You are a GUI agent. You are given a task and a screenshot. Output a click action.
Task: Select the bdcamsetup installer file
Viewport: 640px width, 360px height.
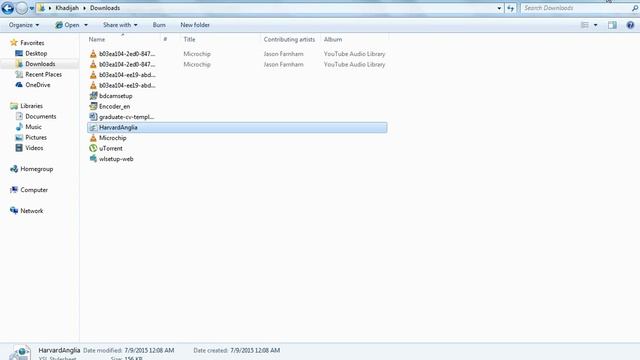tap(116, 96)
